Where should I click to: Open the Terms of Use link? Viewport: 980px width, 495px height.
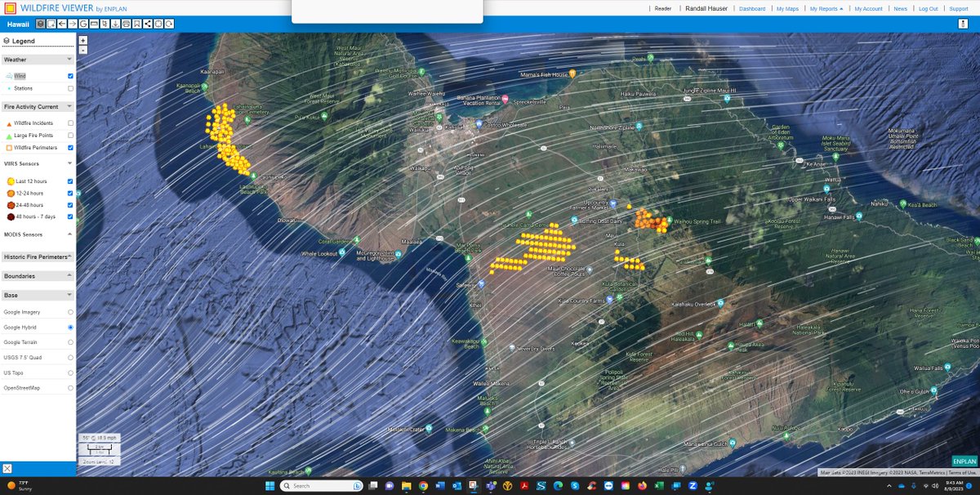[962, 473]
